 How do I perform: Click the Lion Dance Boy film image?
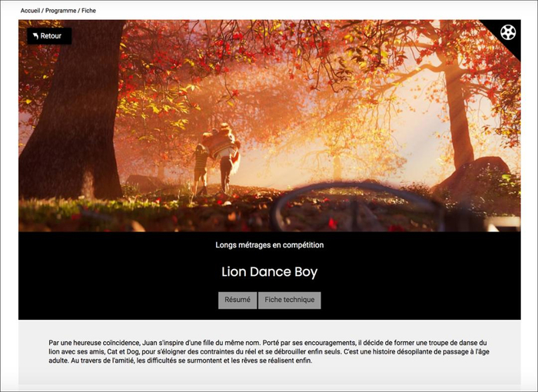pos(270,126)
